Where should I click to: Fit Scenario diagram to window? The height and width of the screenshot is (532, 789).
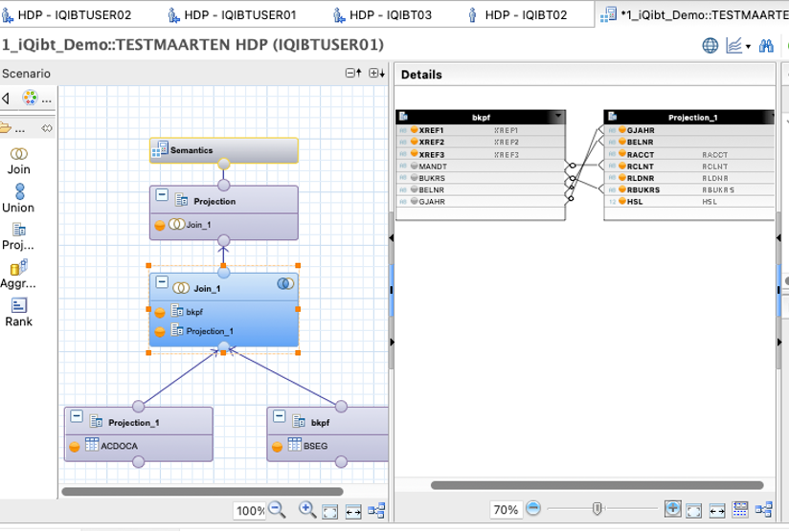(330, 512)
